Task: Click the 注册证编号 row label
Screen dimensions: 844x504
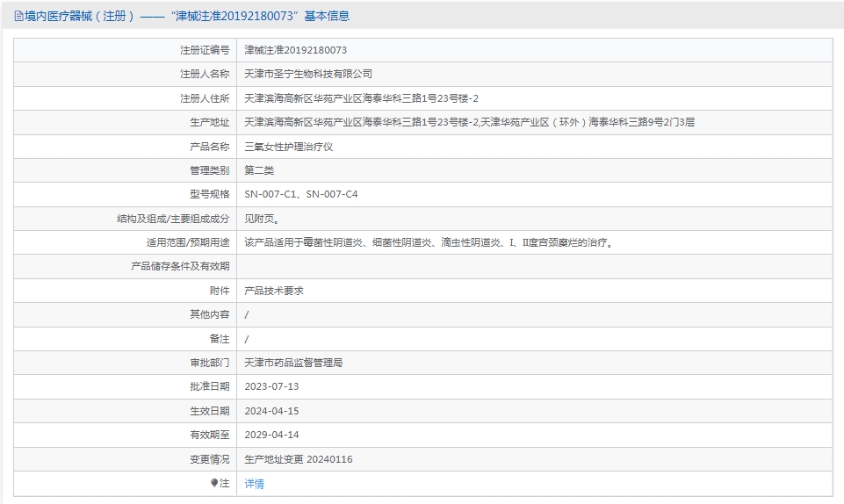Action: (x=205, y=50)
